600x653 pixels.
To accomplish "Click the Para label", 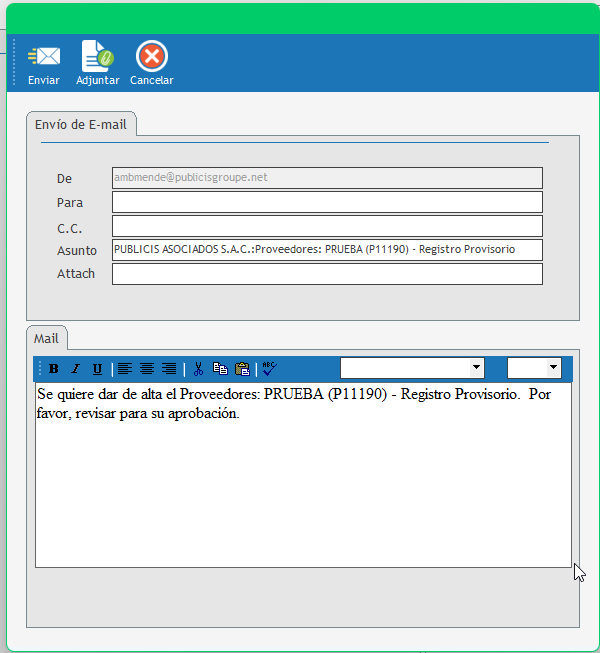I will pyautogui.click(x=70, y=203).
